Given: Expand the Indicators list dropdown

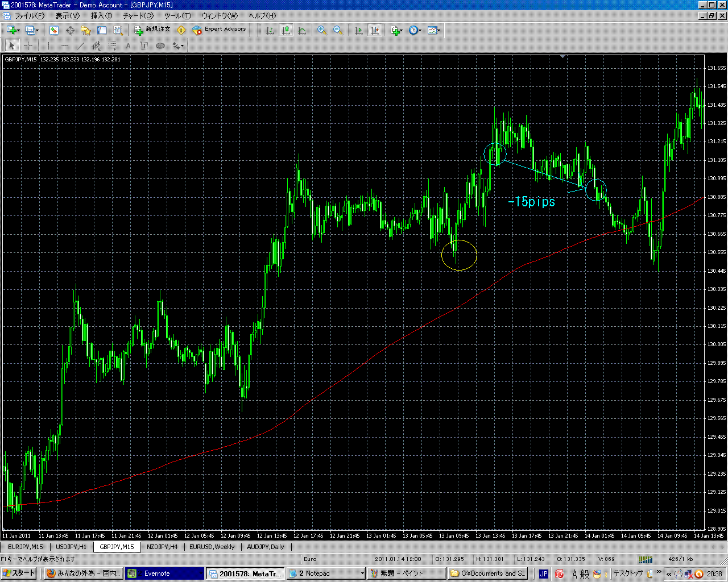Looking at the screenshot, I should [402, 30].
